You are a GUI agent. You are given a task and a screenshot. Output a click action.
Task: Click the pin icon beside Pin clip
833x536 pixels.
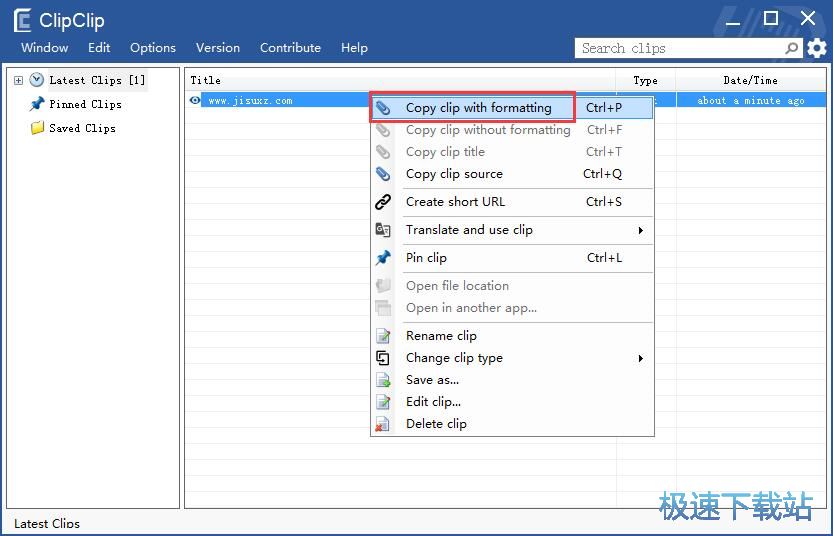pos(383,258)
